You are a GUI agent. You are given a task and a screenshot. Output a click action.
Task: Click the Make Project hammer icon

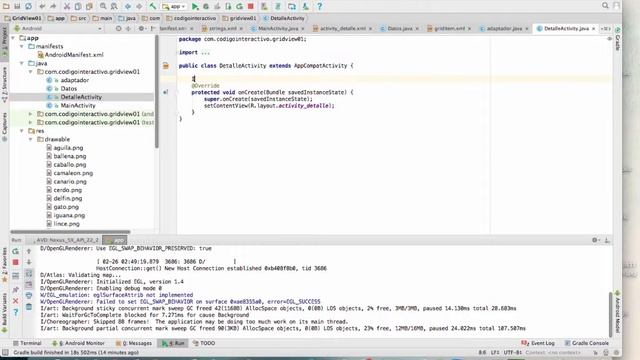153,6
